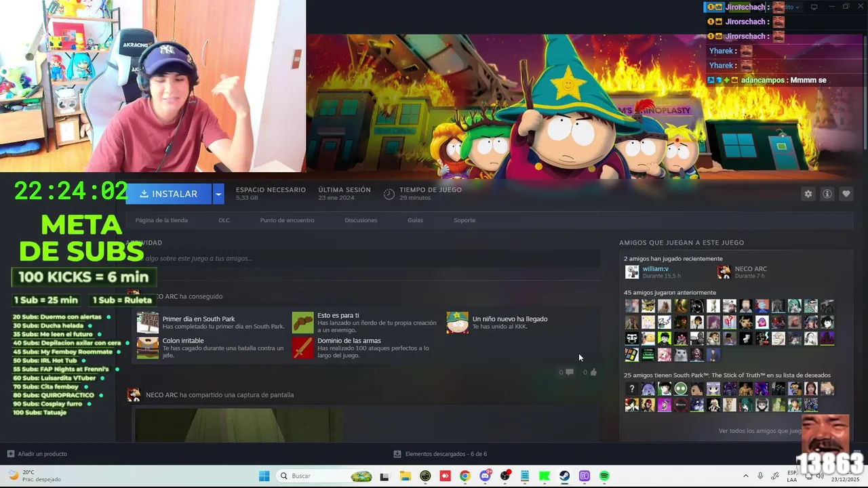Open Google Chrome from the taskbar
The width and height of the screenshot is (868, 488).
click(465, 476)
